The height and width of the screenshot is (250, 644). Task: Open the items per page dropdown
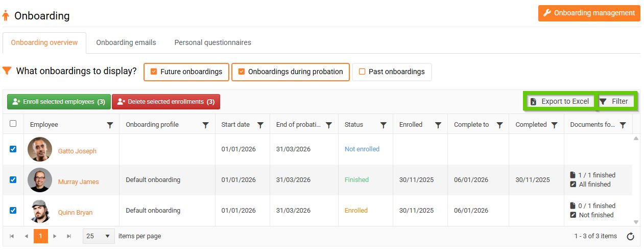tap(98, 236)
